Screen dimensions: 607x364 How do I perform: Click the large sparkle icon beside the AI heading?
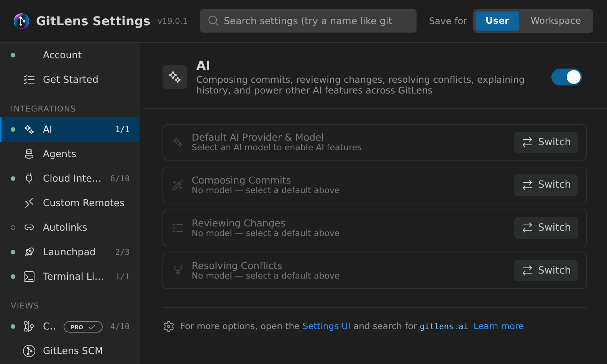coord(175,77)
